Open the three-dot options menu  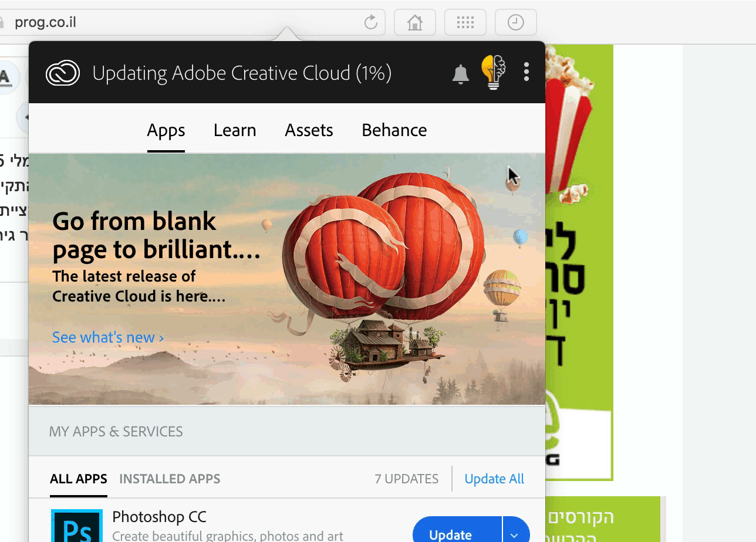click(x=526, y=72)
